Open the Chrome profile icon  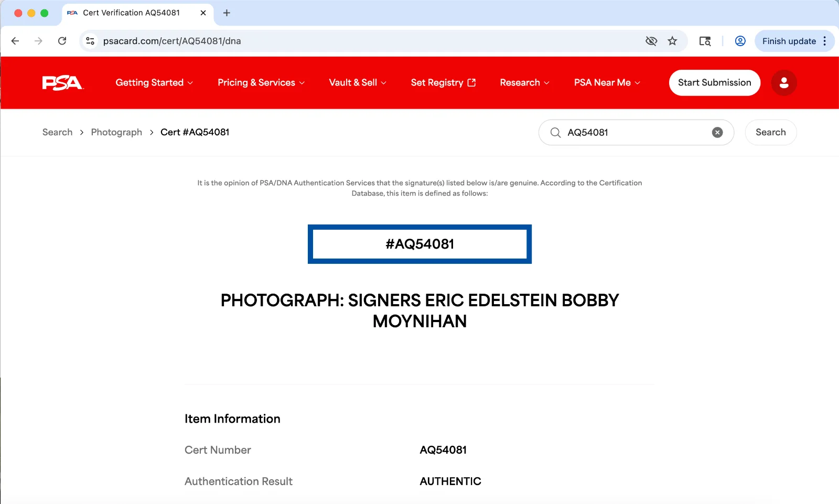(740, 41)
